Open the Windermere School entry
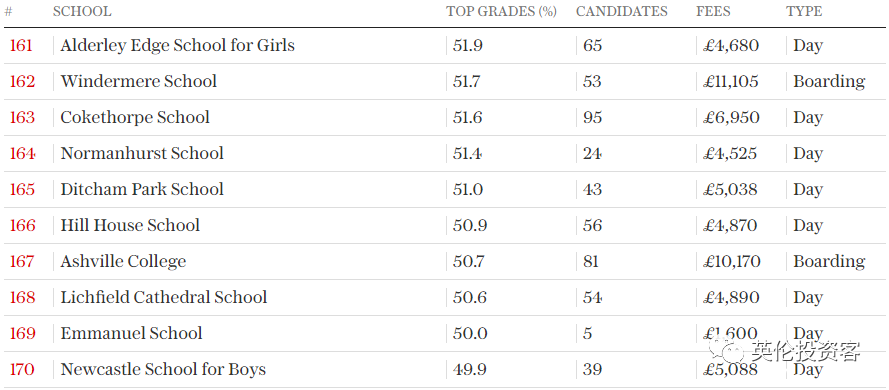The width and height of the screenshot is (889, 390). [139, 81]
